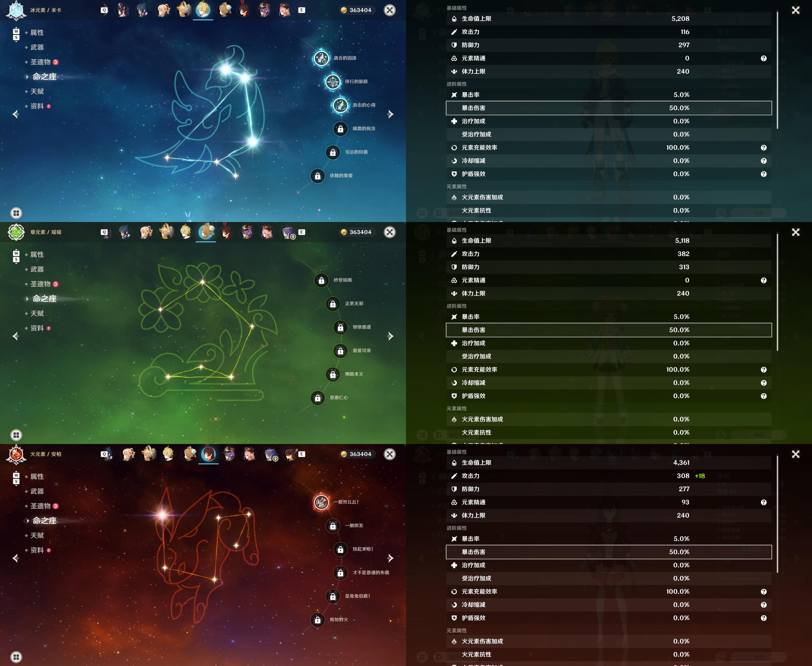Go to next character from Mika's screen

coord(390,114)
